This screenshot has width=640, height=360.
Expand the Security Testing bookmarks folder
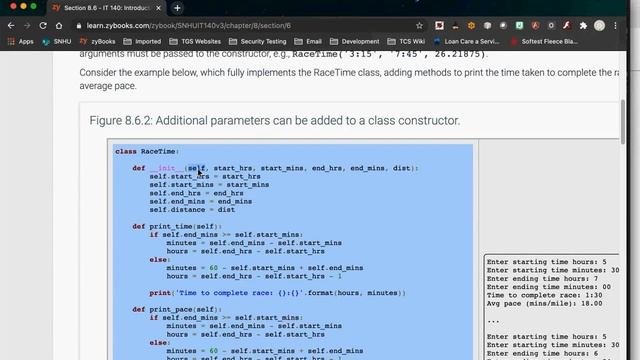pyautogui.click(x=258, y=41)
